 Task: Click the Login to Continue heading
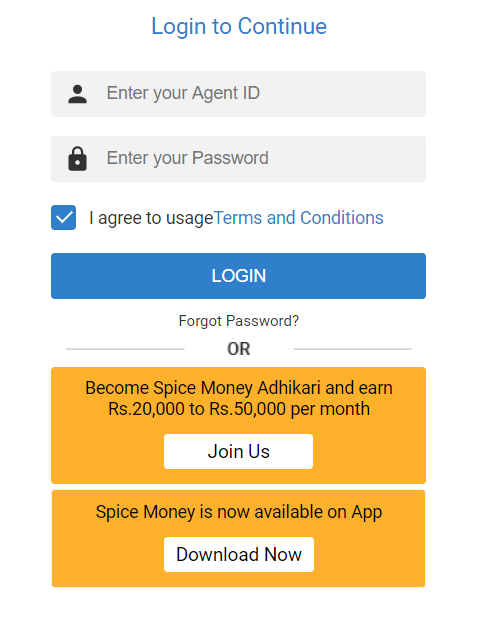click(239, 26)
